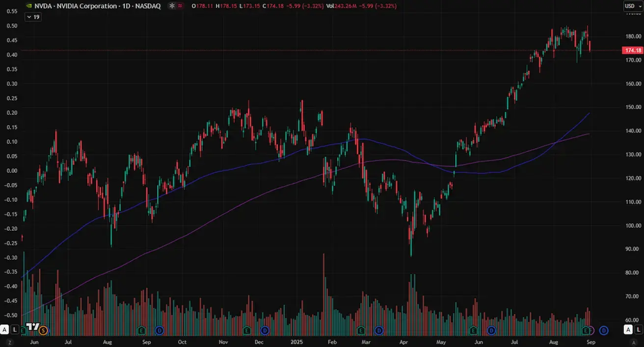Click the 180.00 level on the price axis

633,36
